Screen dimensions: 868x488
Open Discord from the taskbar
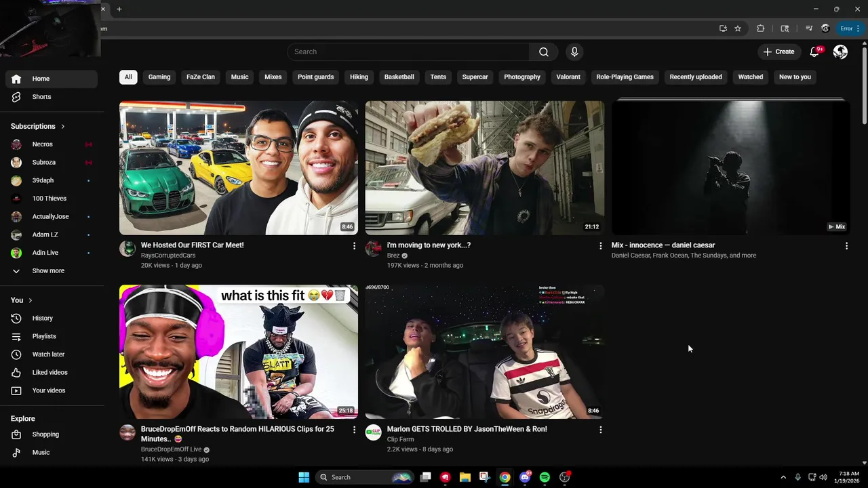point(525,477)
